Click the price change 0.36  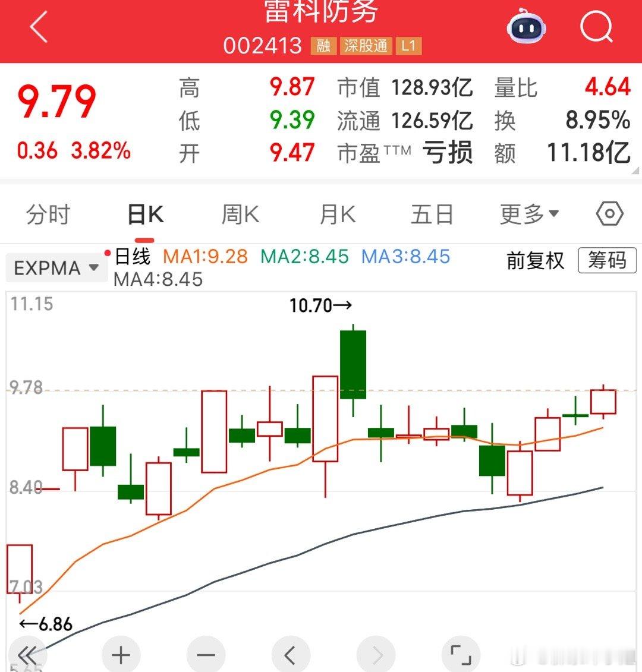point(37,151)
